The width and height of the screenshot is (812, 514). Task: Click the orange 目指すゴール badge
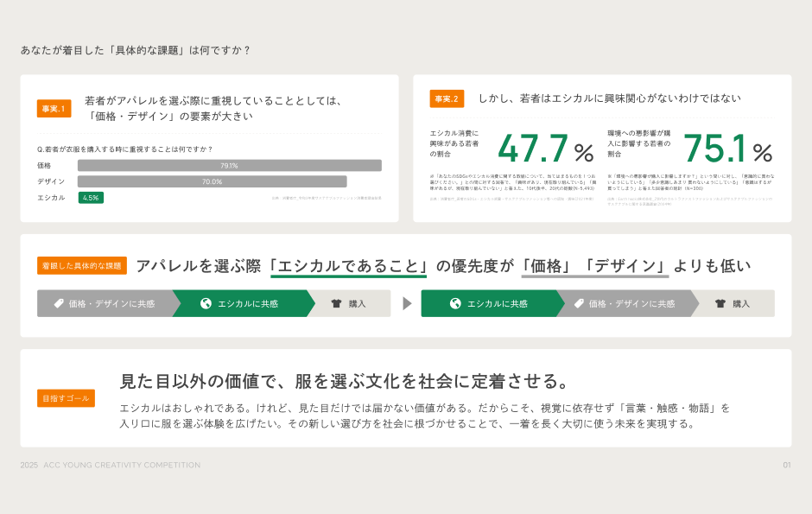point(66,398)
